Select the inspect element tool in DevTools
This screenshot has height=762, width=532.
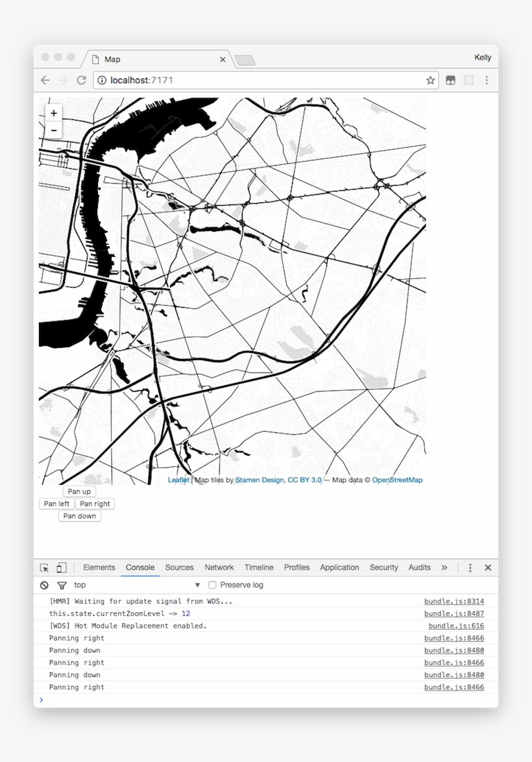[43, 567]
